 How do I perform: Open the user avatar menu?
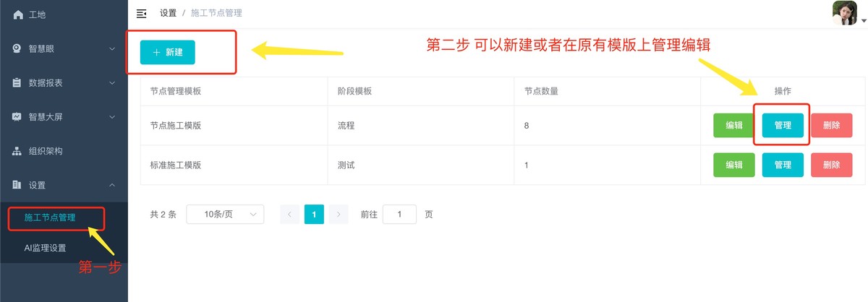coord(845,13)
